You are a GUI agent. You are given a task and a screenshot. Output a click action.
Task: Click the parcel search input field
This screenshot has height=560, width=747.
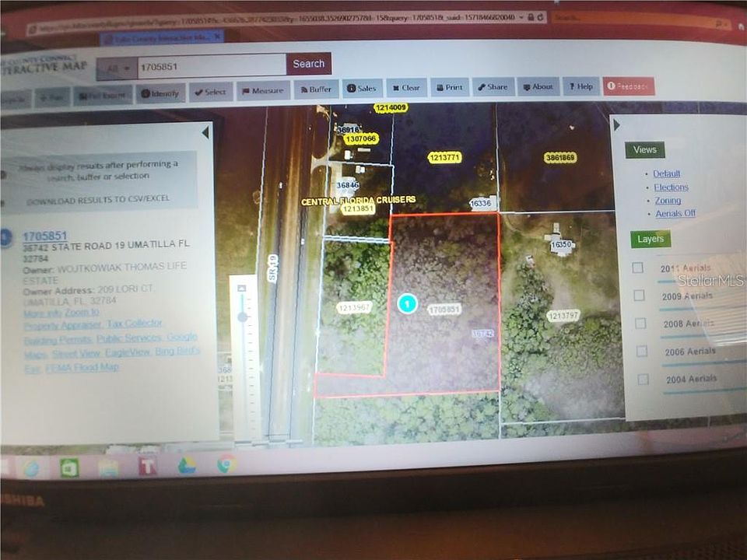(x=212, y=66)
